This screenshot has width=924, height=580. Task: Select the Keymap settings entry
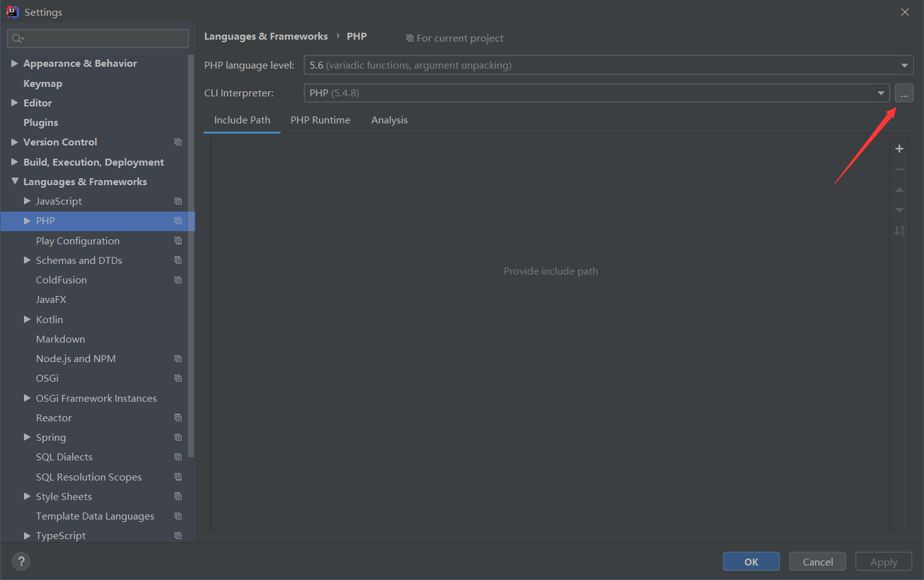43,83
